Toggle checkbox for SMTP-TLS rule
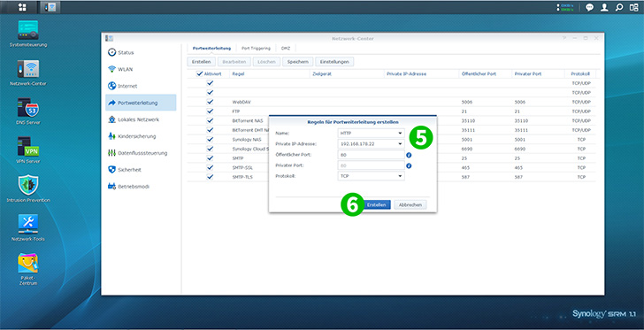The width and height of the screenshot is (644, 330). pyautogui.click(x=210, y=177)
